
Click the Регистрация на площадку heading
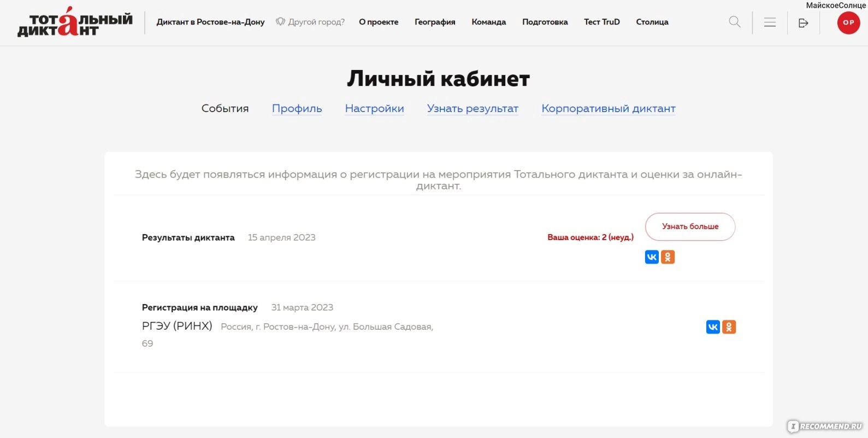coord(200,307)
